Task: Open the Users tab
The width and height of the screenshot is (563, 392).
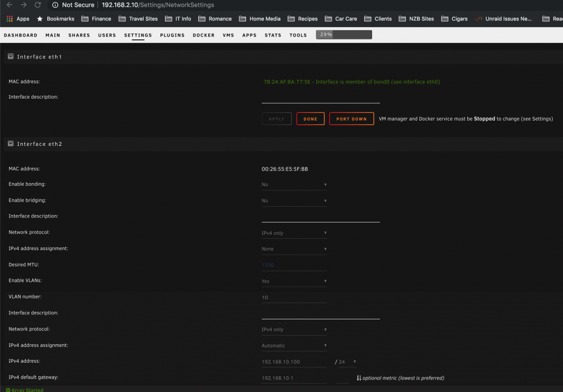Action: pyautogui.click(x=107, y=35)
